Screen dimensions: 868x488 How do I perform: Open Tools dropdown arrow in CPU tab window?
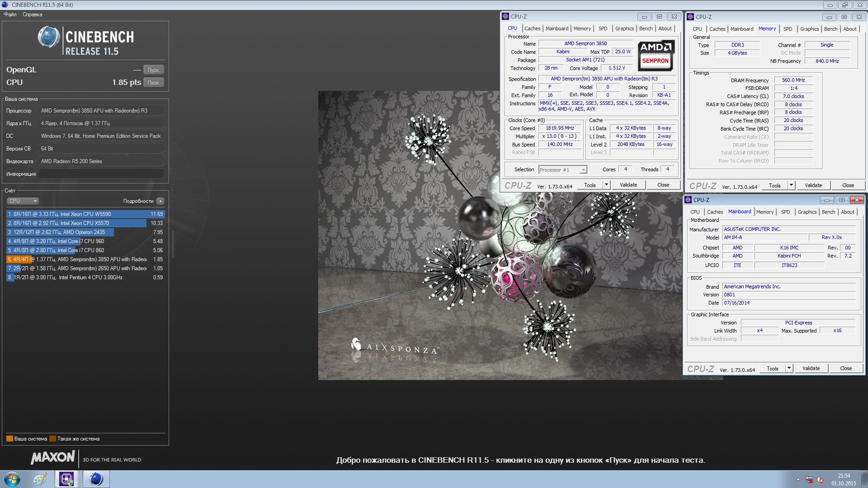606,185
